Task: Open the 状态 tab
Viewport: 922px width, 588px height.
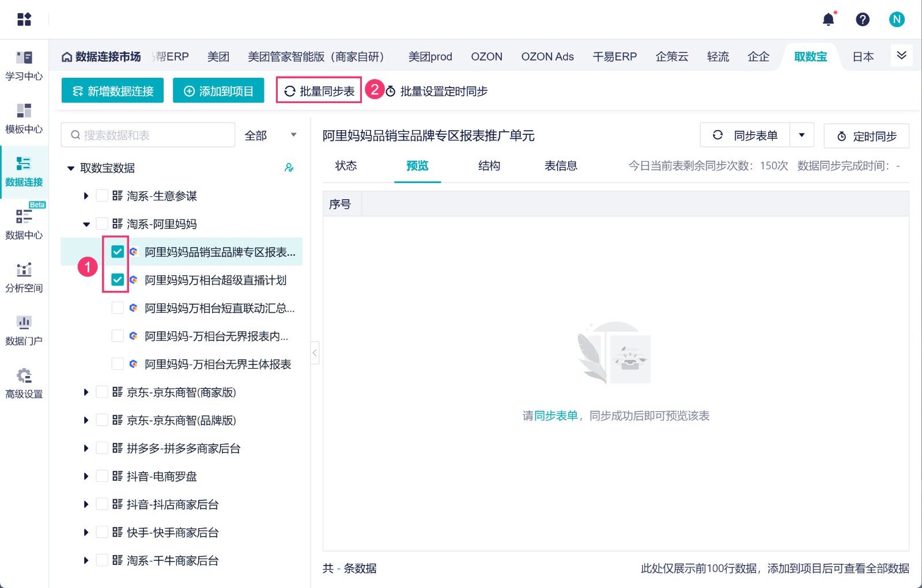Action: click(346, 166)
